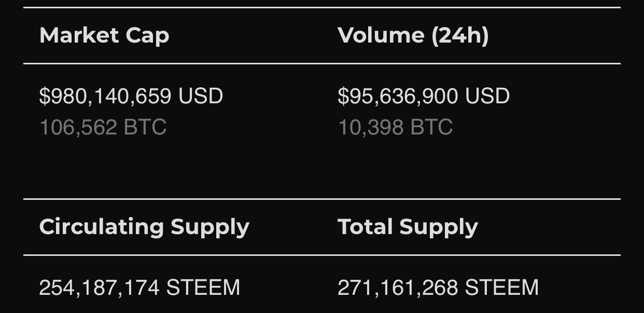Click the $980,140,659 USD market cap value
The height and width of the screenshot is (313, 644).
[131, 96]
